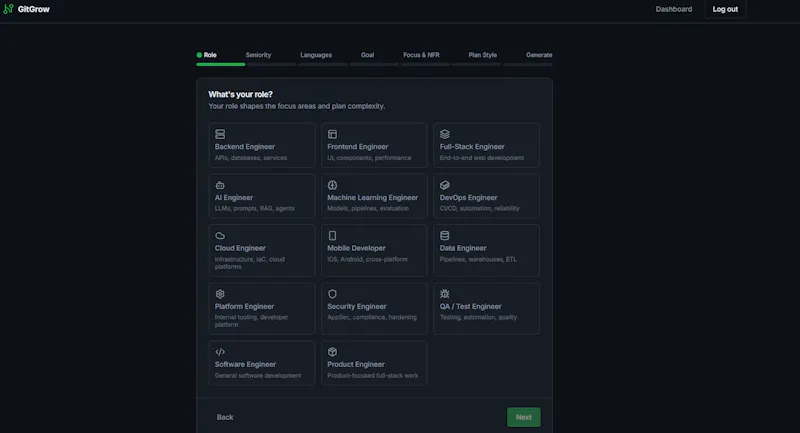
Task: Go to the Generate step
Action: point(539,55)
